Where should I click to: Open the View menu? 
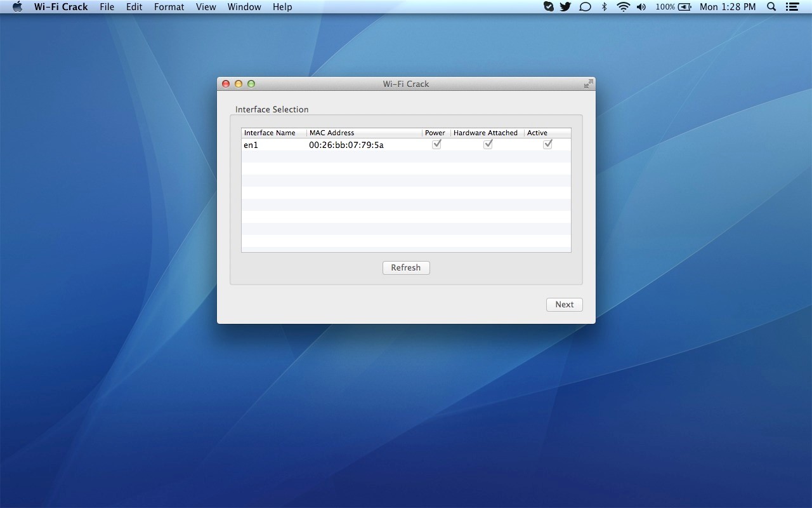206,7
